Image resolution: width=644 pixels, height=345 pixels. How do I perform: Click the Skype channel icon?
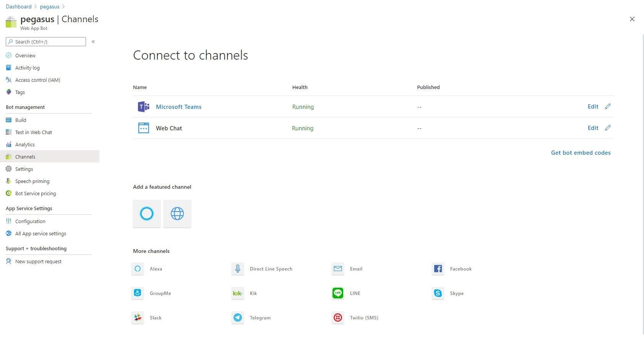coord(438,293)
